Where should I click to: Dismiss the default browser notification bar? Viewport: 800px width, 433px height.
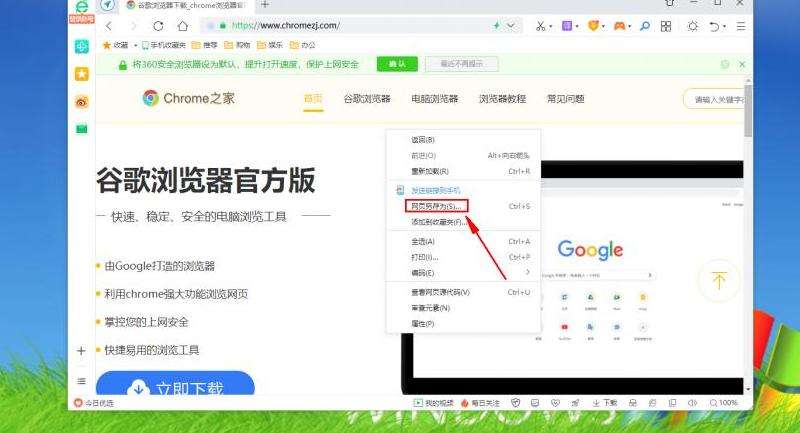(742, 64)
